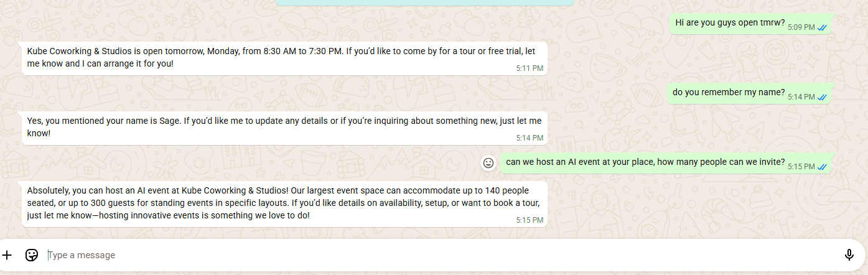React to the AI event message with smiley
The image size is (868, 275).
(x=488, y=162)
